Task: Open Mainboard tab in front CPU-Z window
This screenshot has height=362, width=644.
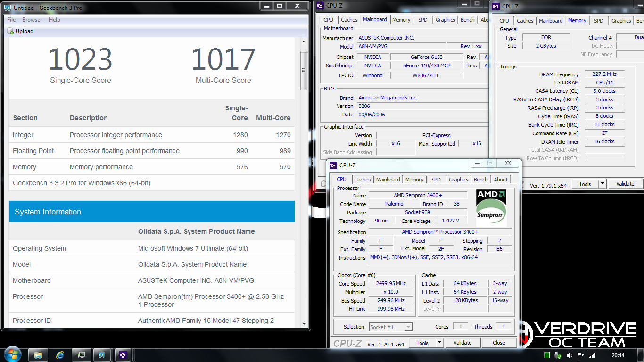Action: [x=388, y=180]
